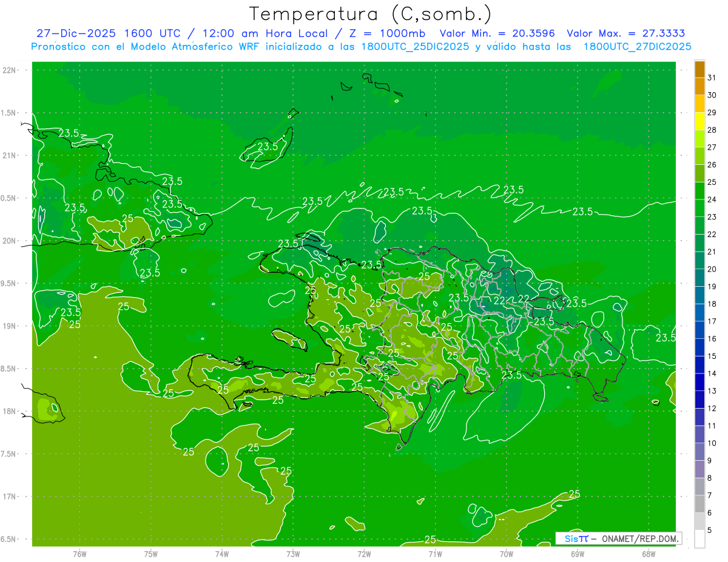This screenshot has height=562, width=728.
Task: Click the purple swatch between 9 and 10
Action: 699,452
